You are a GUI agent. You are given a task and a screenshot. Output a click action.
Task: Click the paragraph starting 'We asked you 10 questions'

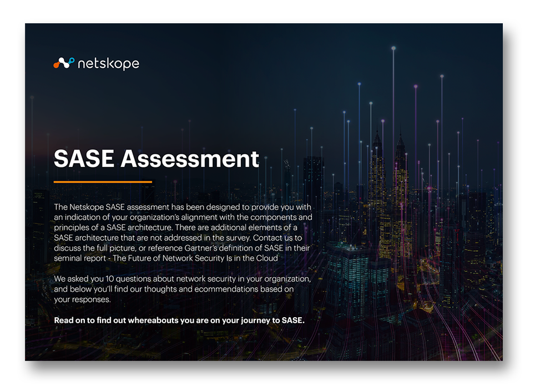click(x=182, y=289)
